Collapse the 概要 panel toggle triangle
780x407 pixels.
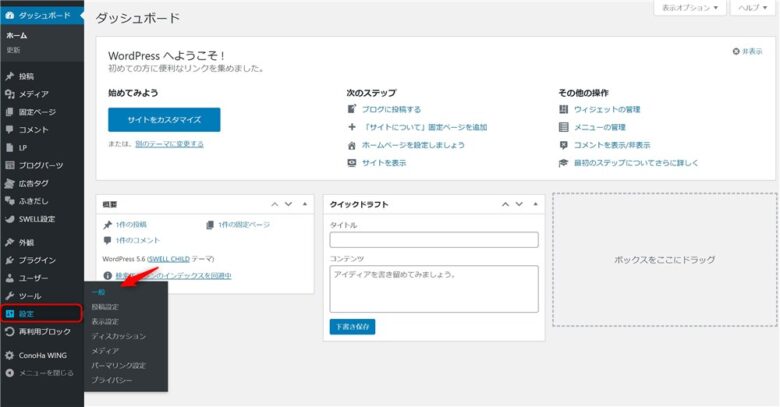(304, 204)
